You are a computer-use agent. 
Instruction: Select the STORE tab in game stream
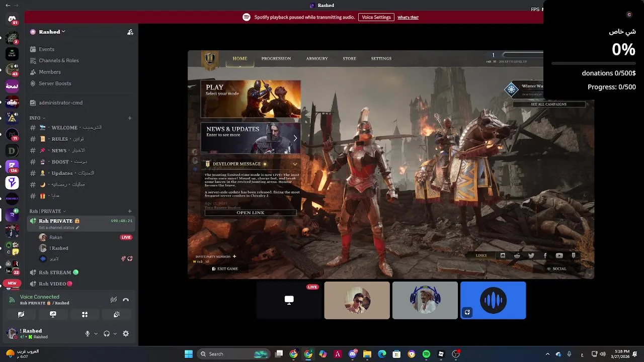349,58
